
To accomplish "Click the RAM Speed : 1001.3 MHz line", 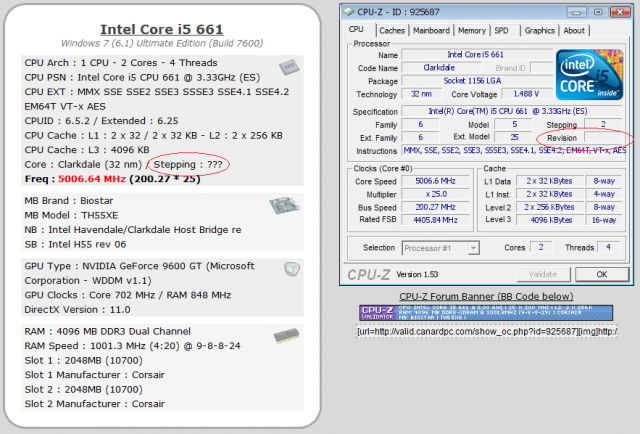I will (132, 346).
